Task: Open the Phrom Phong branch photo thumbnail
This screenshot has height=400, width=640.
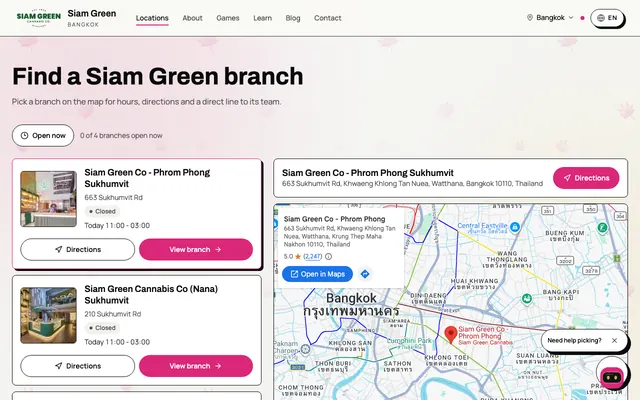Action: click(x=49, y=199)
